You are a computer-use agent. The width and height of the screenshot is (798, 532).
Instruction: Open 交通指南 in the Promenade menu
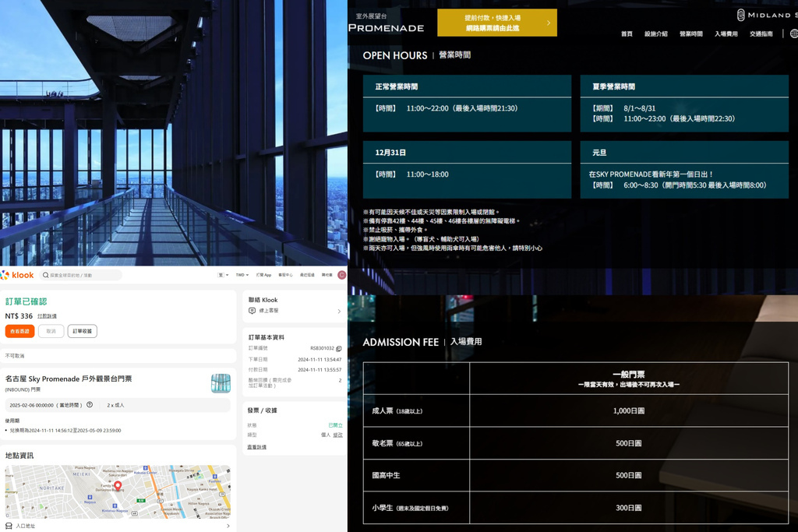click(761, 34)
